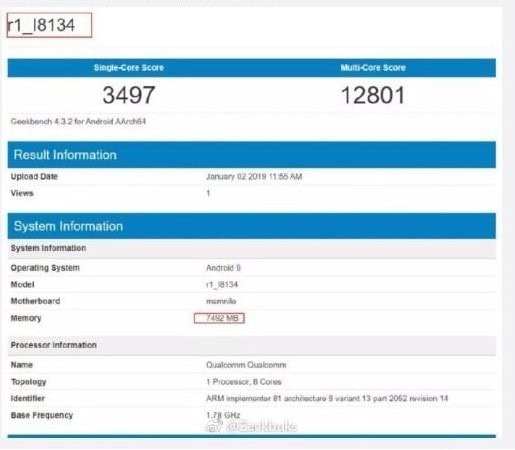Click the Operating System Android 9 value

pos(223,268)
